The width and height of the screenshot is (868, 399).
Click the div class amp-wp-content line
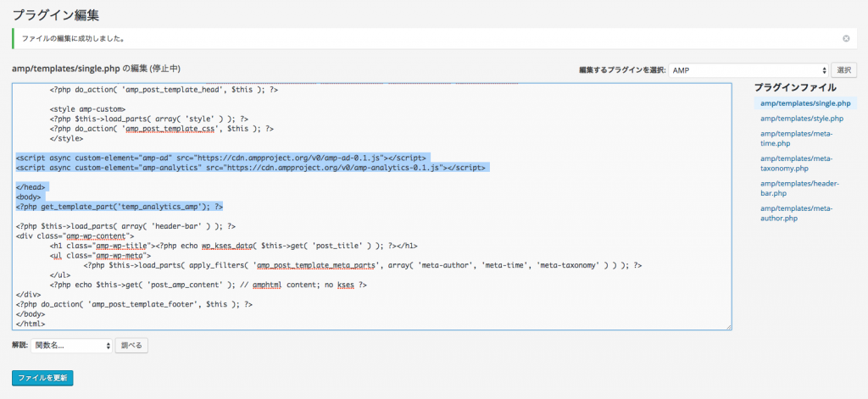pyautogui.click(x=75, y=236)
